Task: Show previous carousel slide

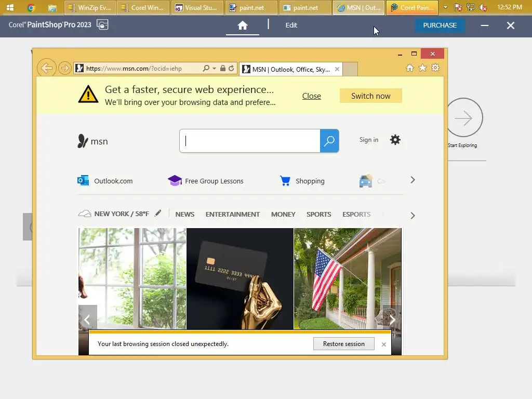Action: click(x=87, y=319)
